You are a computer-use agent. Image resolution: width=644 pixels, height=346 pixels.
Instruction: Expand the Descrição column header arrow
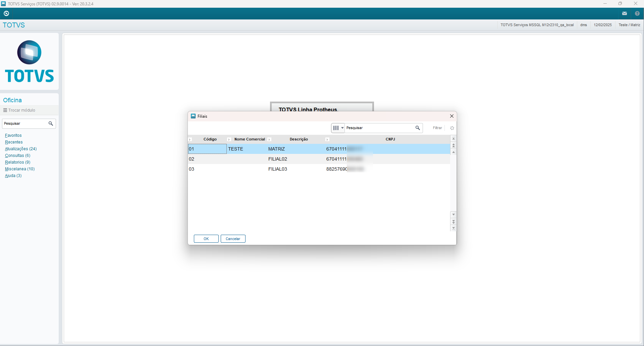click(269, 139)
